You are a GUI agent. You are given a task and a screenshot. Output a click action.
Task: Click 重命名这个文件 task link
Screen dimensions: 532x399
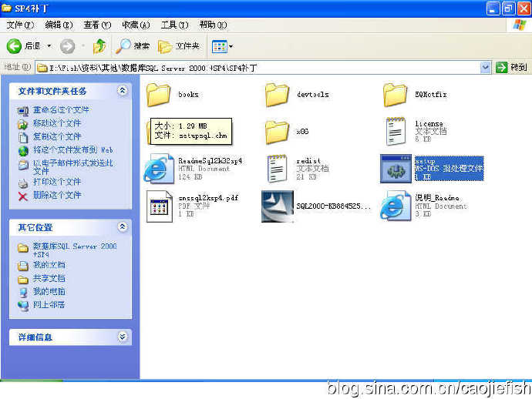(61, 110)
